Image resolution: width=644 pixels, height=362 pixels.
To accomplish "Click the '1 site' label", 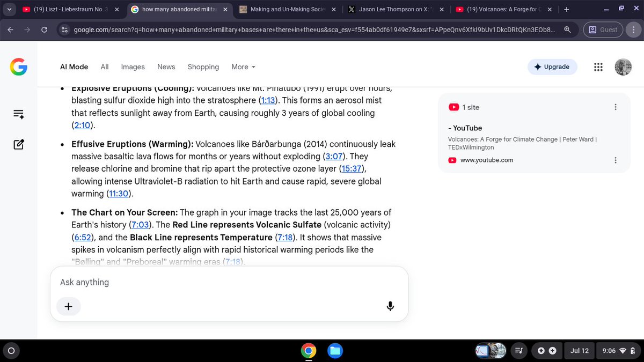I will [x=471, y=107].
